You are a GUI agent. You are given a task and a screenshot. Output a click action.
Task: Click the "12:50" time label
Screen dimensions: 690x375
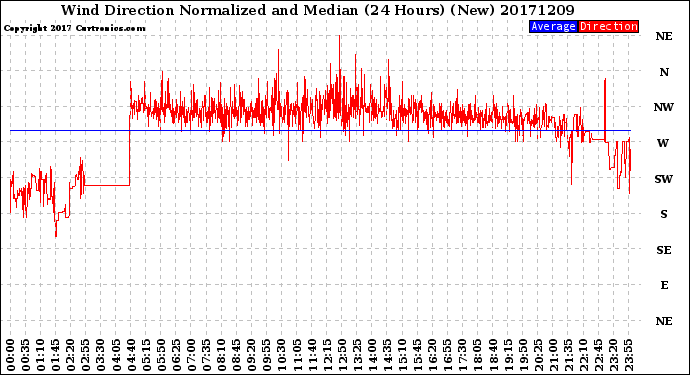[x=342, y=355]
